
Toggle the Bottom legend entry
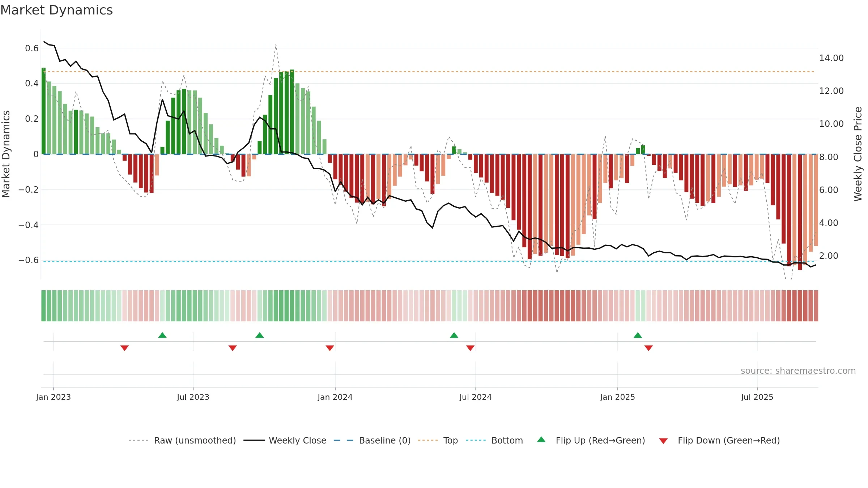494,440
